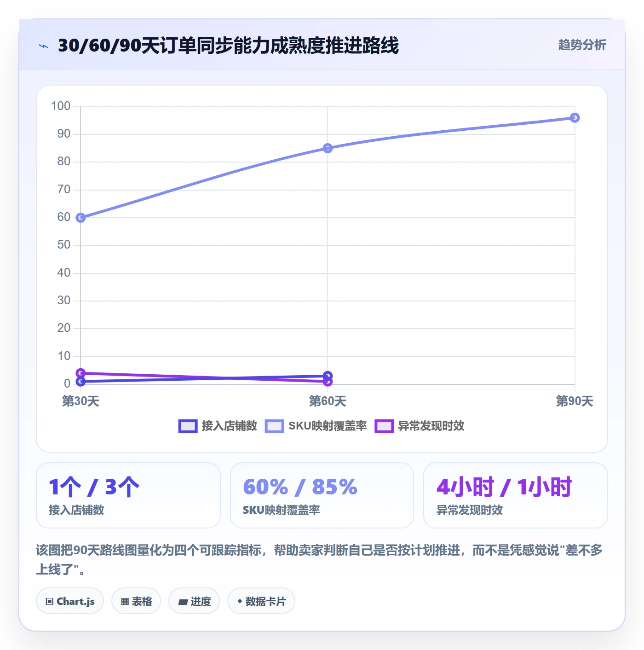Click the 60% / 85% coverage card
644x650 pixels.
click(x=322, y=495)
